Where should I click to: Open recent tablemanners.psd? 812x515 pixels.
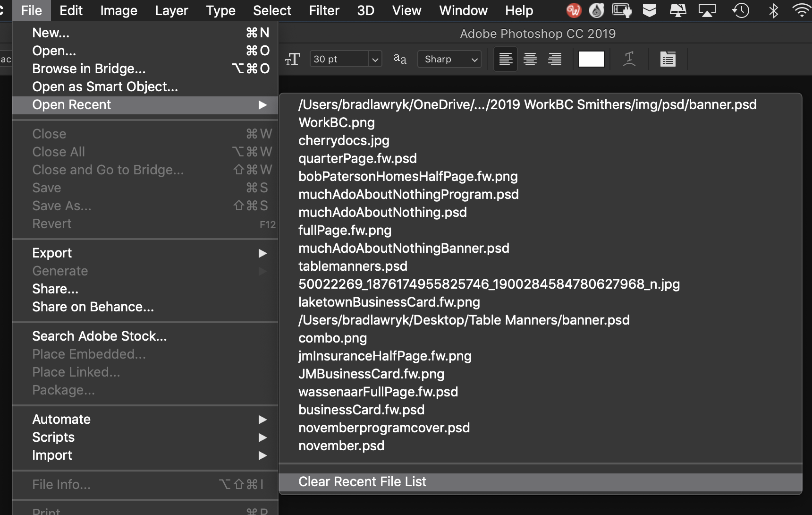click(x=541, y=266)
